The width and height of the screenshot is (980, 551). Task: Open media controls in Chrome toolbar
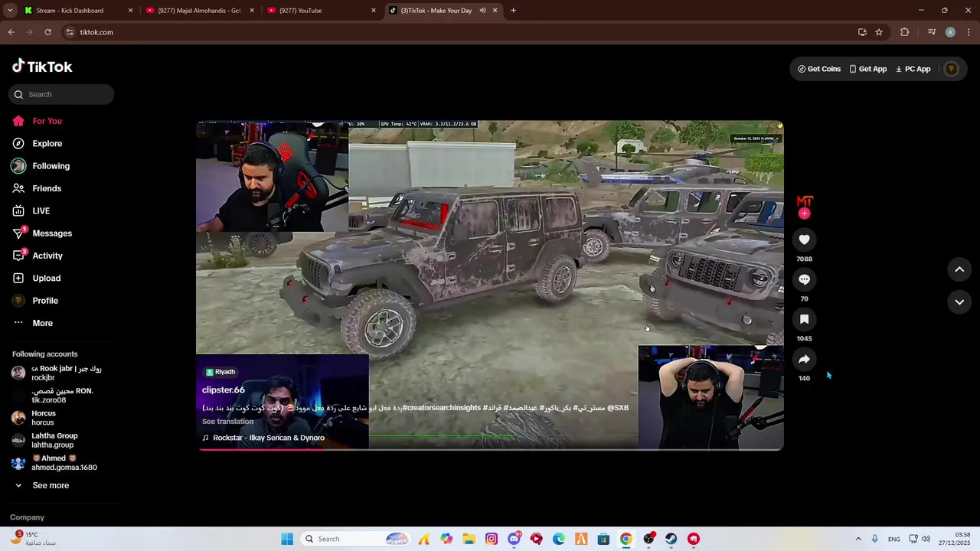point(931,32)
